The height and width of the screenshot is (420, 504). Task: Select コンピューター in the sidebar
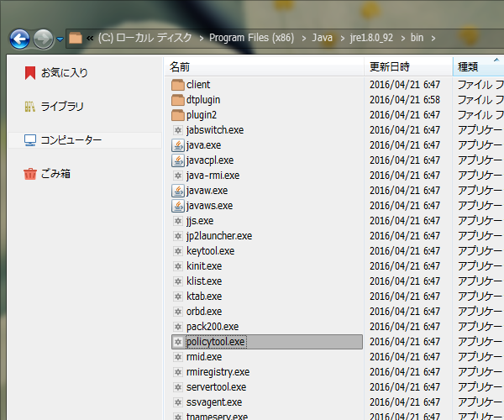(84, 140)
